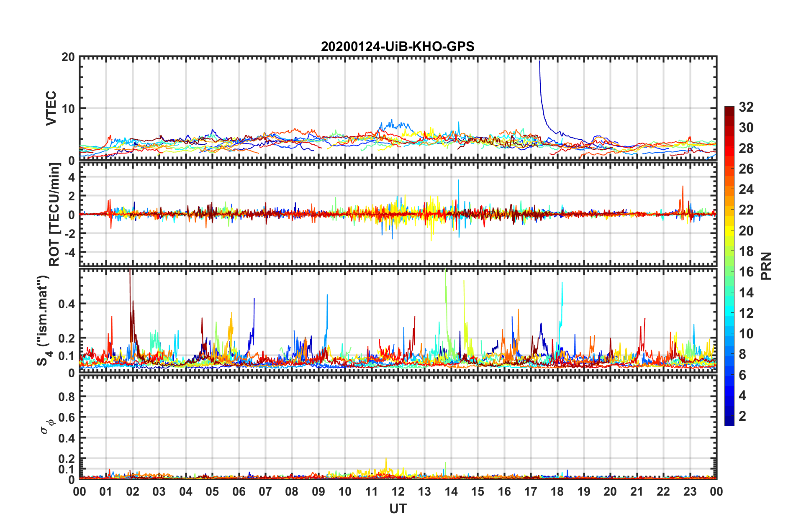The width and height of the screenshot is (796, 532).
Task: Click the 18 tick on PRN colorbar
Action: click(x=746, y=251)
